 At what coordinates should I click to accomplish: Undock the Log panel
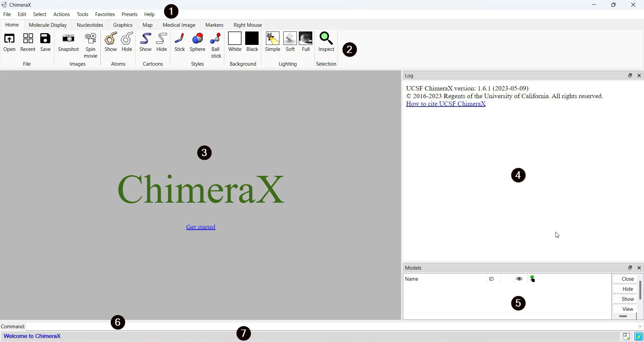pyautogui.click(x=630, y=76)
